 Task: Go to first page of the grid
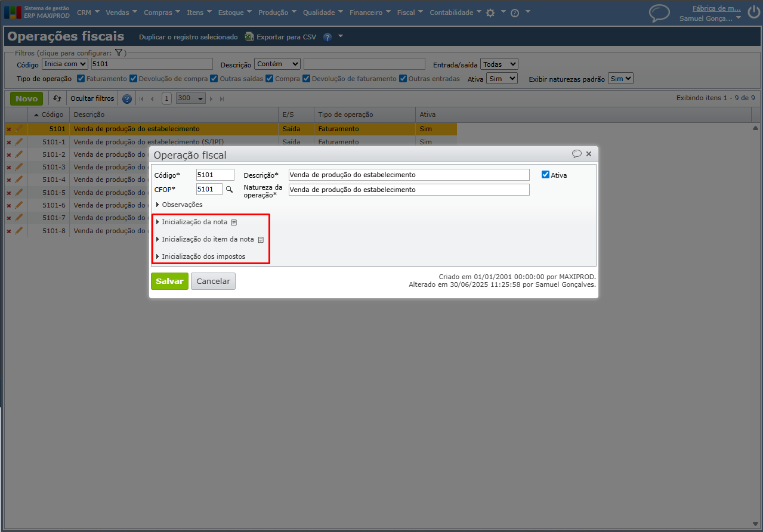coord(141,99)
